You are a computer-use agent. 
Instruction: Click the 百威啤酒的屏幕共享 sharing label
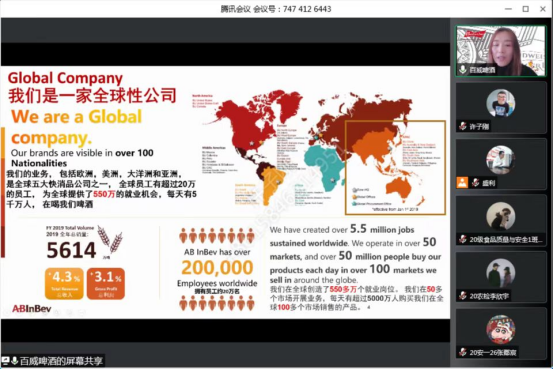(x=61, y=361)
